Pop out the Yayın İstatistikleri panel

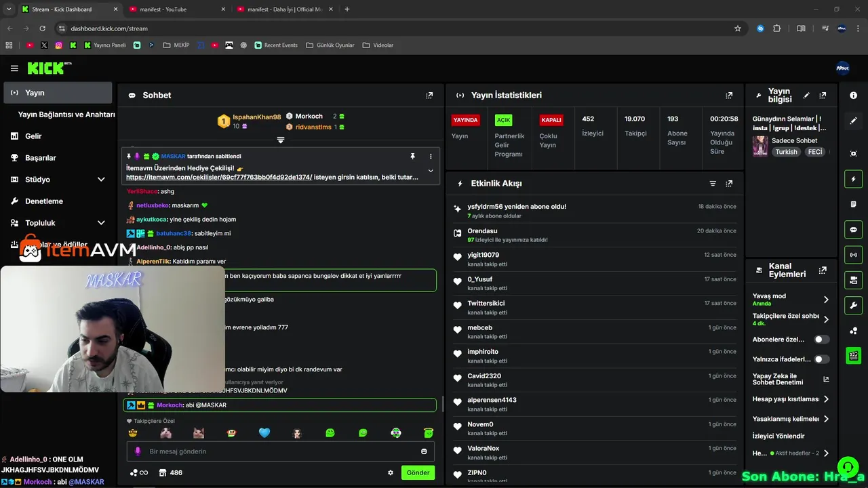point(729,96)
